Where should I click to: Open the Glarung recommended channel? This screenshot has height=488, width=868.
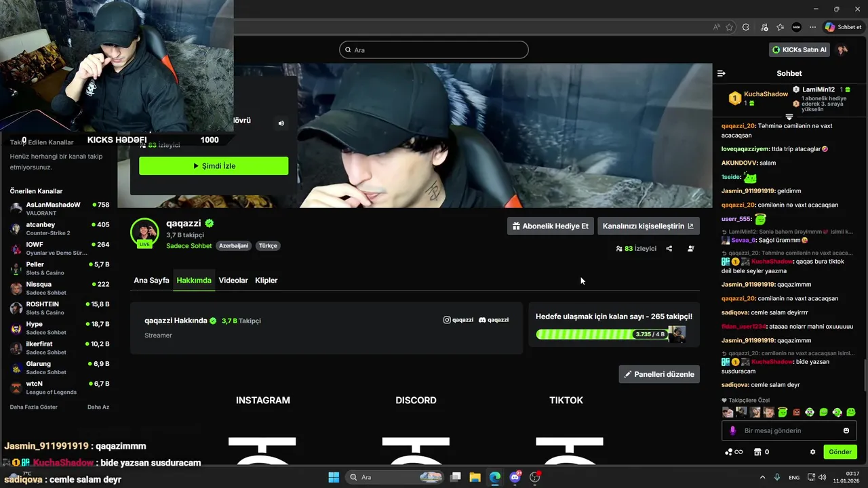(60, 368)
